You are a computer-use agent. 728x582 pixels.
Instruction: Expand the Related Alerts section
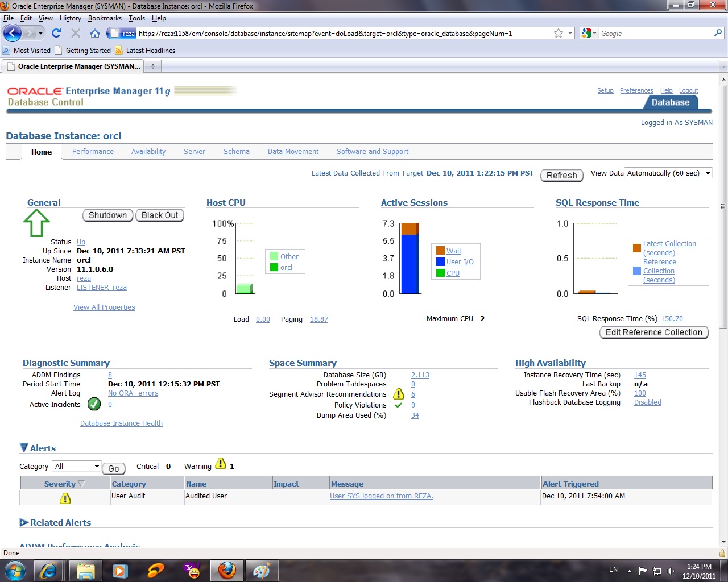pyautogui.click(x=24, y=522)
